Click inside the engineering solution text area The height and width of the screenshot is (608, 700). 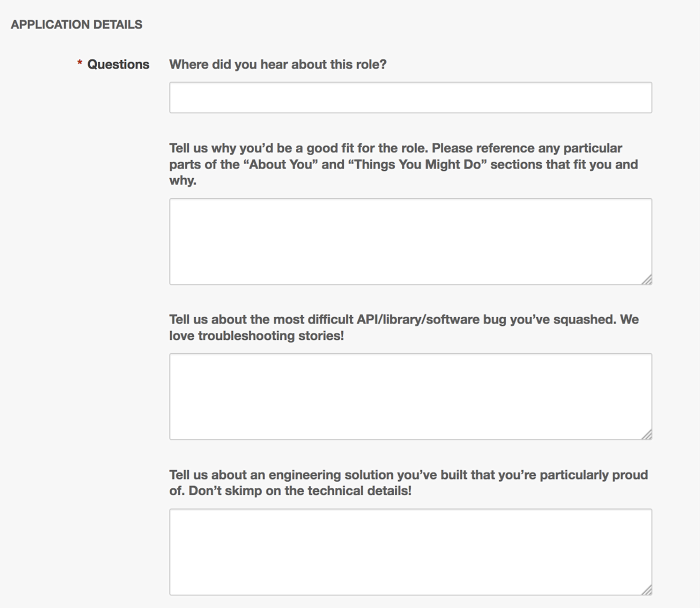[410, 552]
